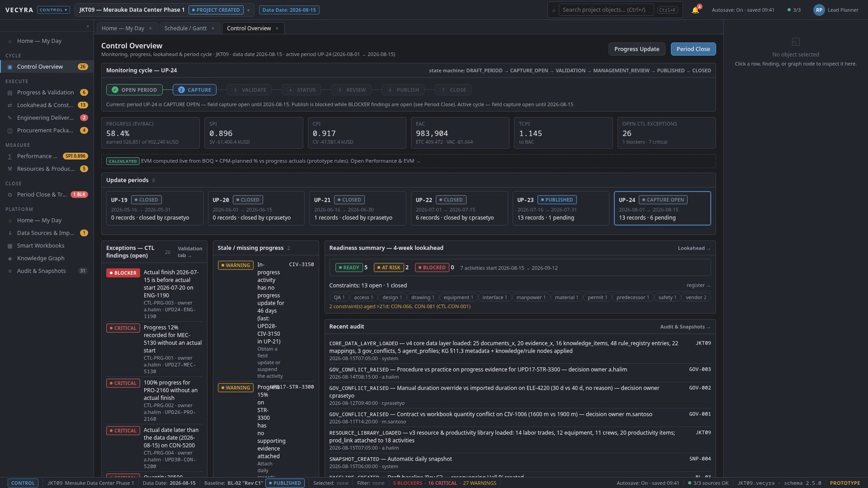Open Smart Workbooks in the sidebar
This screenshot has height=488, width=868.
point(46,246)
